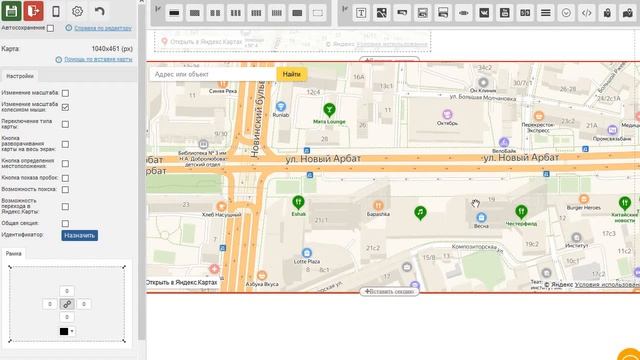Enable Переключение типа карты checkbox
Image resolution: width=640 pixels, height=360 pixels.
pos(65,124)
